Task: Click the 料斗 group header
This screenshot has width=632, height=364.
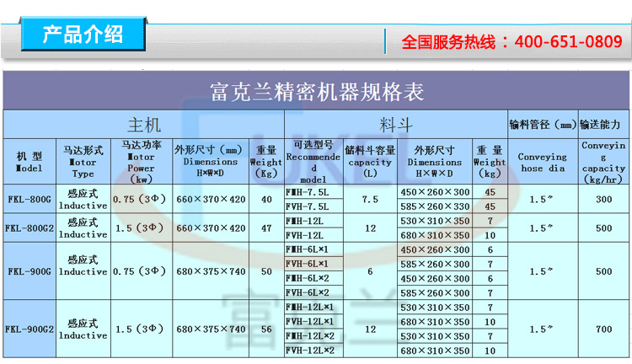Action: point(396,125)
